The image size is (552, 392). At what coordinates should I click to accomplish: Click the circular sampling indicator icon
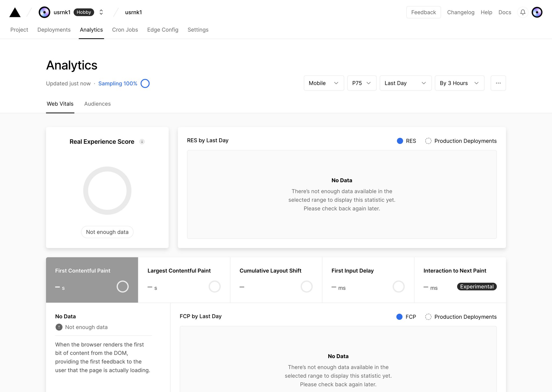pyautogui.click(x=145, y=83)
